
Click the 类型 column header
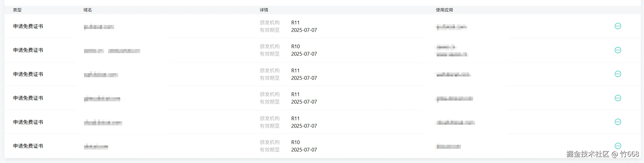pos(17,10)
